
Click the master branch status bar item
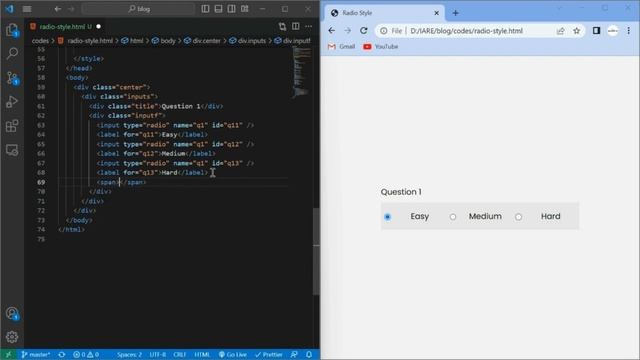36,354
